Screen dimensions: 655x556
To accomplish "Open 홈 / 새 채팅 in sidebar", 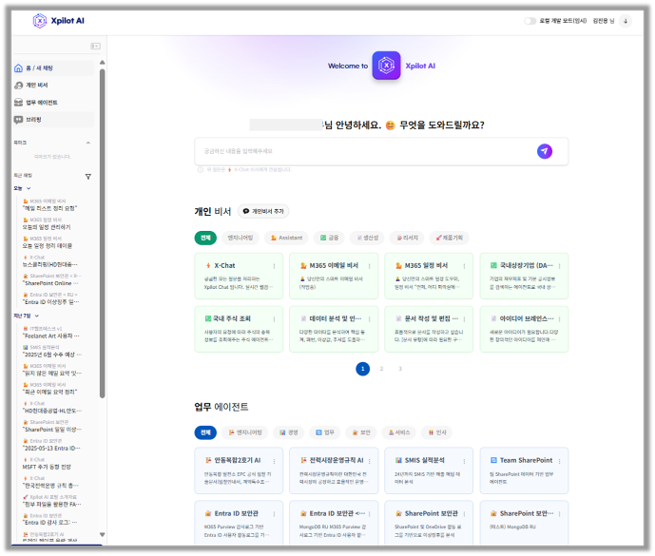I will [54, 68].
